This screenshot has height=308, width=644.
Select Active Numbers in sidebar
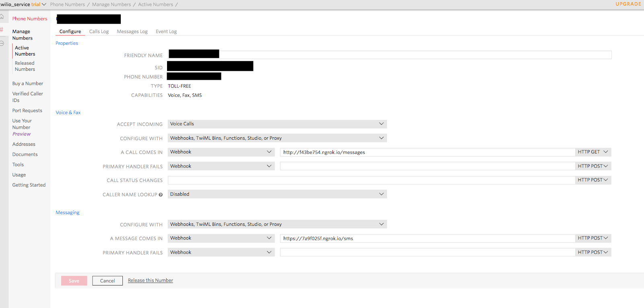[x=25, y=51]
